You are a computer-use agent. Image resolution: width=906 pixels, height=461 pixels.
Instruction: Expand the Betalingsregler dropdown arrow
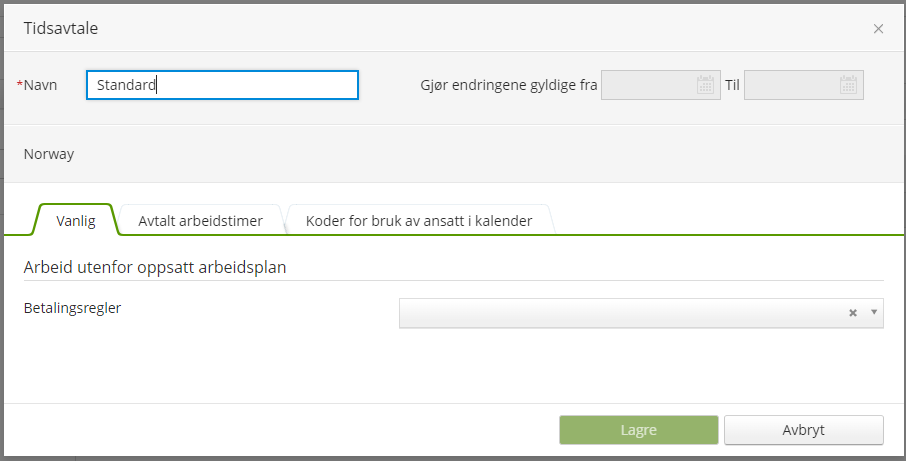click(874, 312)
